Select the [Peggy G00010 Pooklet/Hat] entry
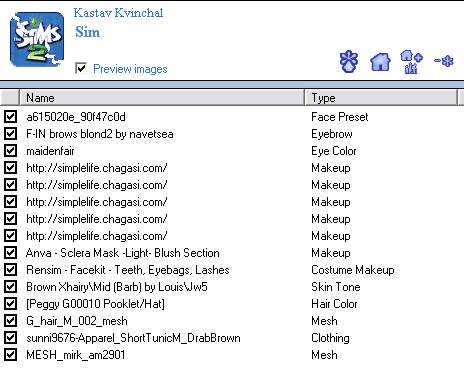 (x=95, y=304)
